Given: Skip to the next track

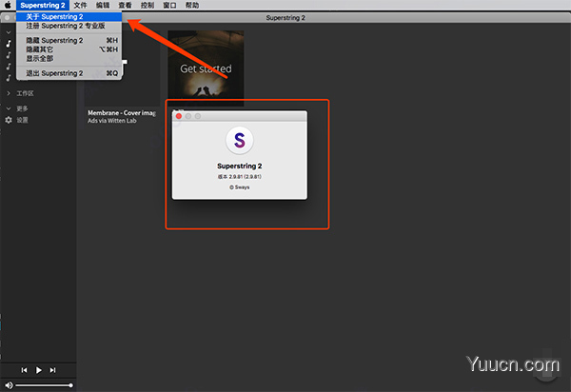Looking at the screenshot, I should (x=52, y=370).
